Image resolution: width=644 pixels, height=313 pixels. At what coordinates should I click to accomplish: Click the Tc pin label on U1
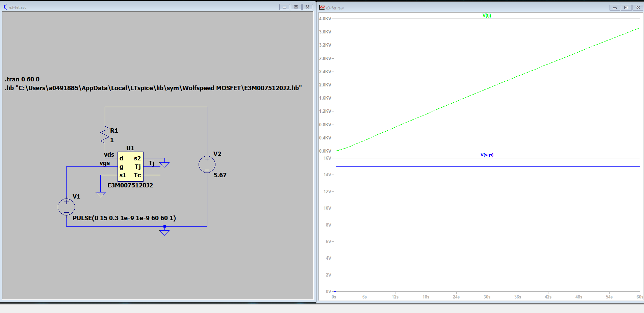(137, 175)
